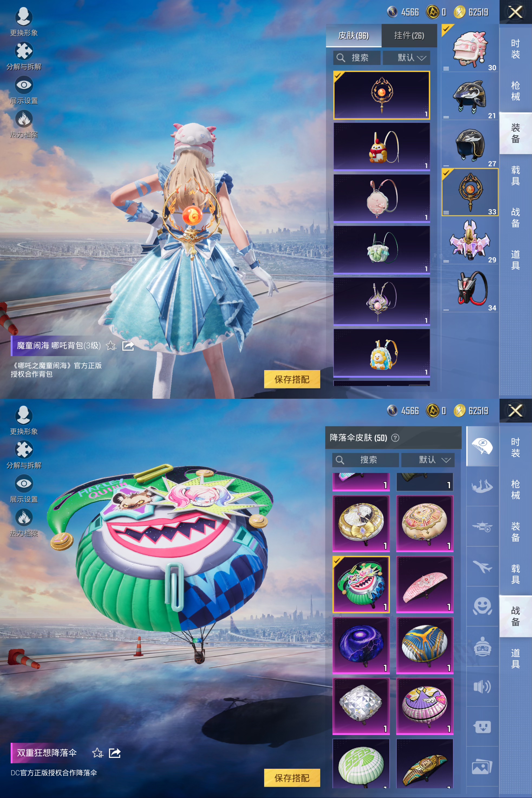Open 分解与拆解 on the backpack screen
532x798 pixels.
tap(24, 55)
